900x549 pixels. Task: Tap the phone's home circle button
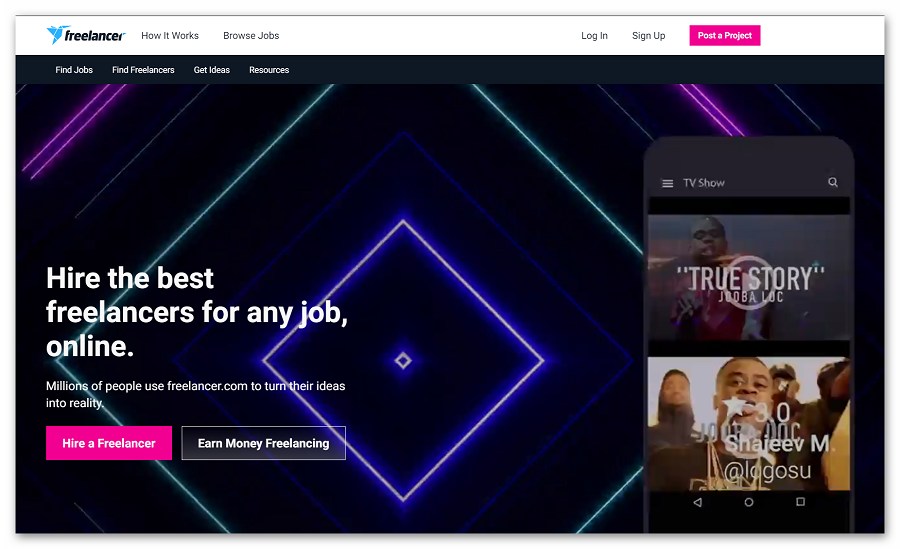click(748, 502)
